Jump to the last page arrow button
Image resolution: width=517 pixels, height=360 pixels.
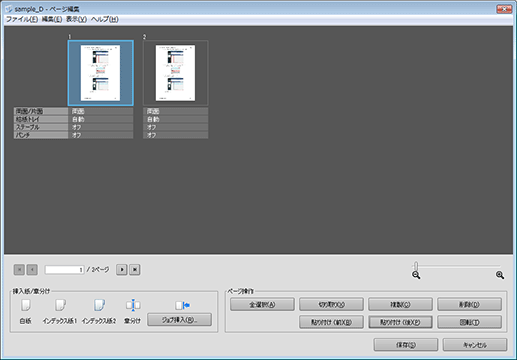135,269
